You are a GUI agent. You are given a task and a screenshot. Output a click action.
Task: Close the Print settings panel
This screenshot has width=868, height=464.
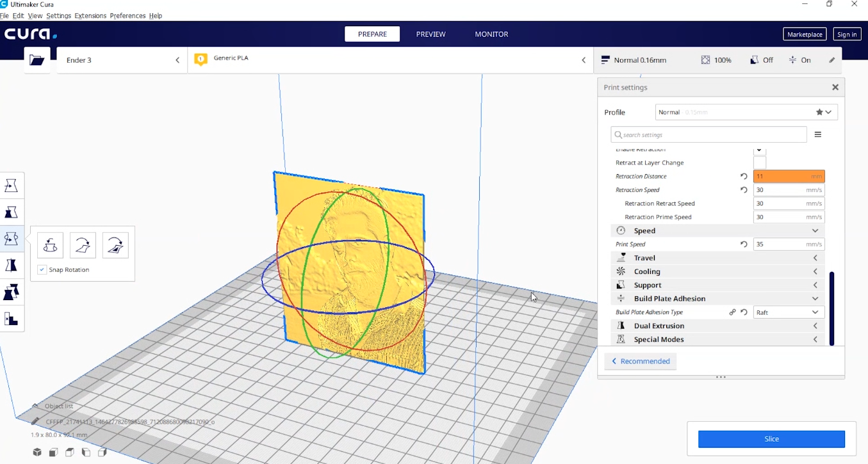[835, 87]
